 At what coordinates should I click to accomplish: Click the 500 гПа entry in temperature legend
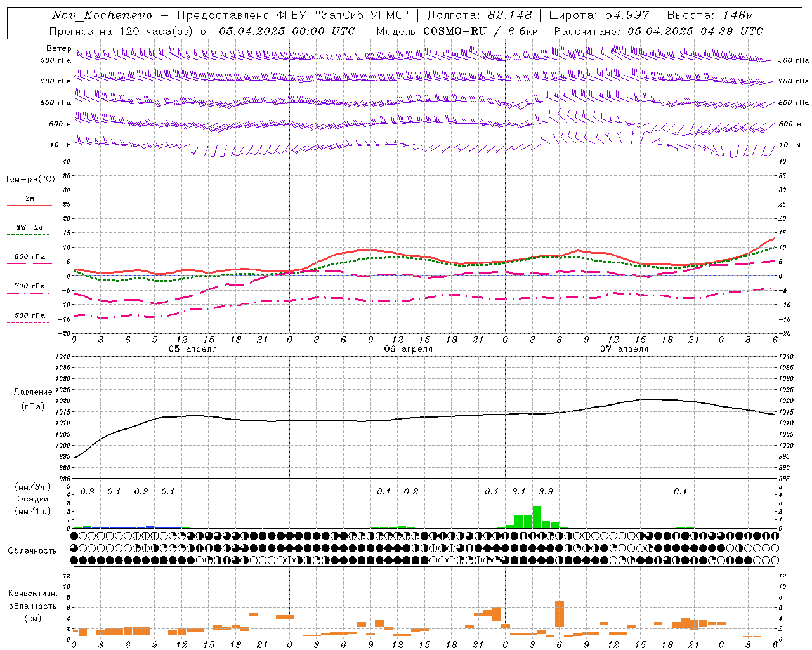[29, 317]
